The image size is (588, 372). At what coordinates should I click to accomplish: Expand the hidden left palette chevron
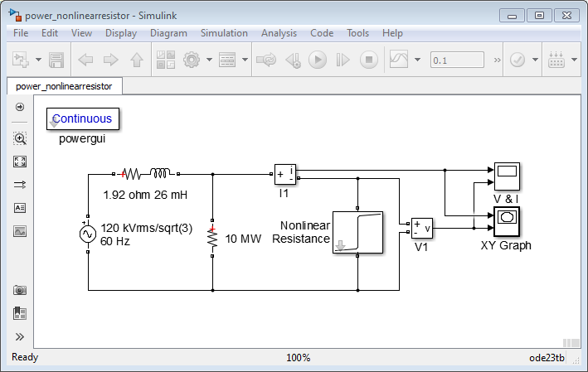tap(21, 337)
